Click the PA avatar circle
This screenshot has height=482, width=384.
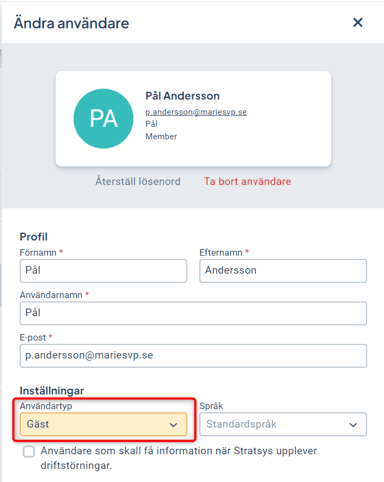[x=103, y=118]
